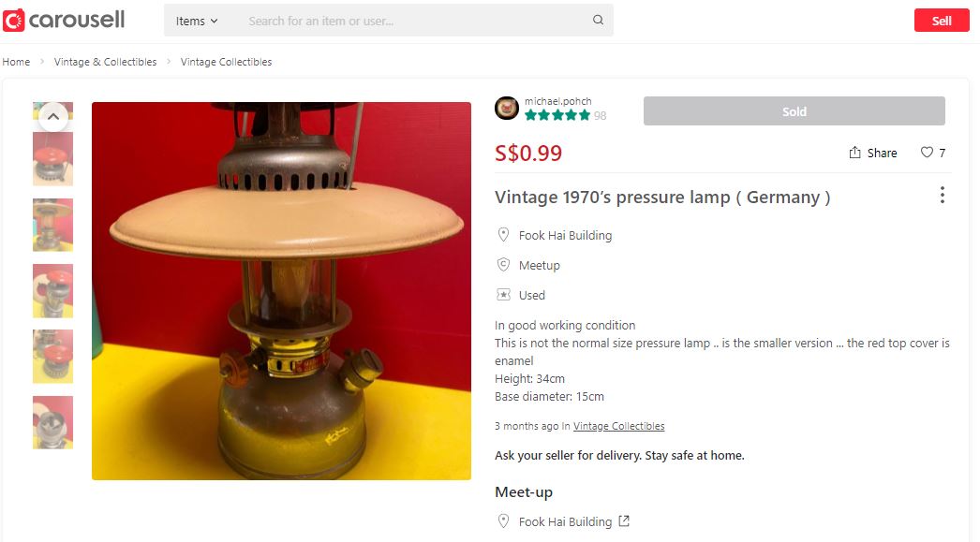Open the three-dot listing options menu
This screenshot has width=980, height=542.
coord(942,196)
